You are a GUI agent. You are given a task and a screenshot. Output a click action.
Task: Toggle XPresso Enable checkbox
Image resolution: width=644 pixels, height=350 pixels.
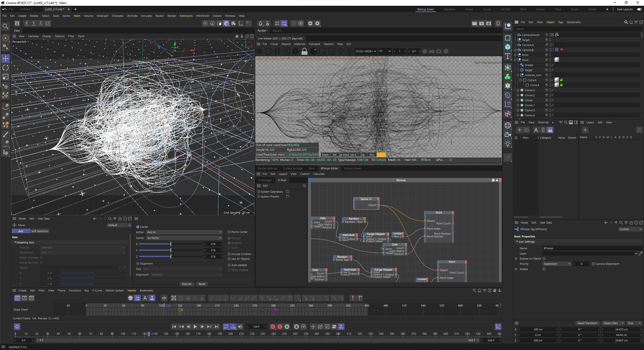click(x=544, y=269)
